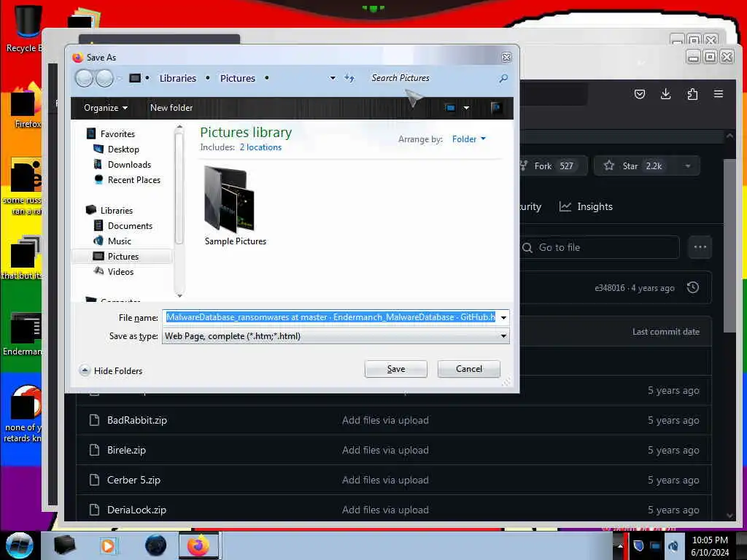Screen dimensions: 747x560
Task: Open Firefox Extensions puzzle icon
Action: [692, 94]
